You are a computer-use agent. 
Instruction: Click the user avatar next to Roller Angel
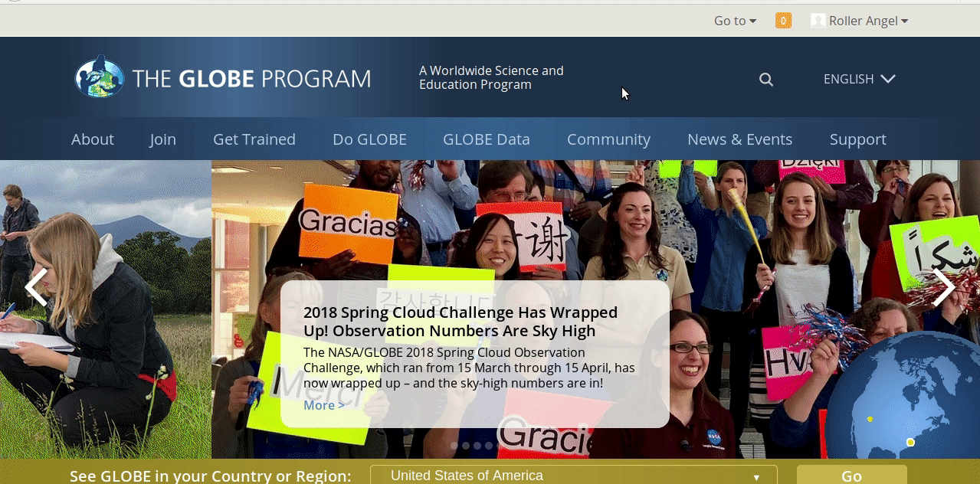click(818, 21)
